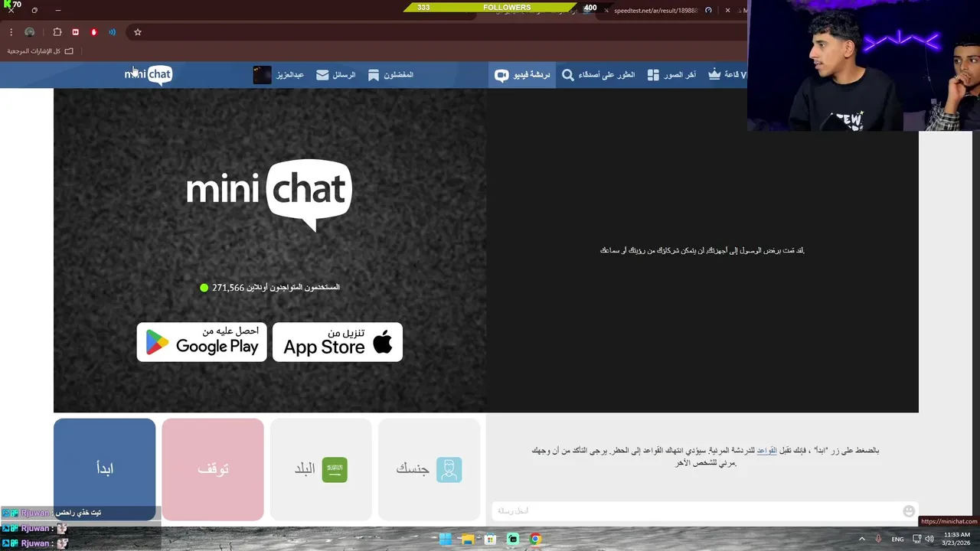Click the crown VIP icon

tap(714, 74)
